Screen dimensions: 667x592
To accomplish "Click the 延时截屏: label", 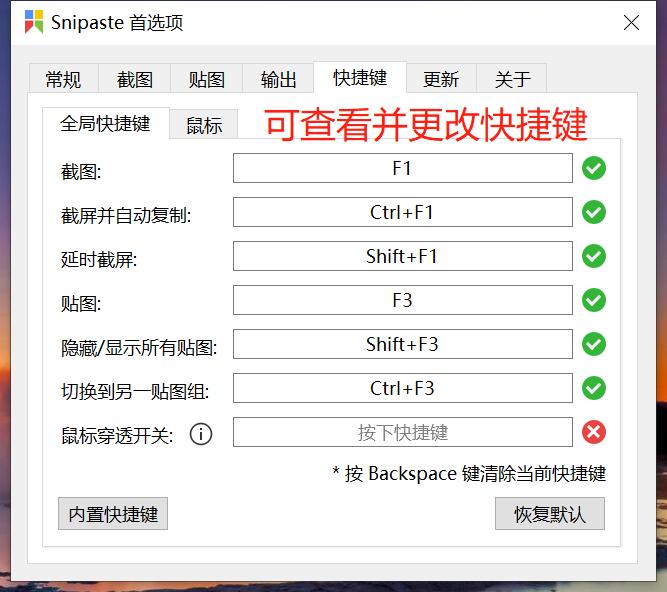I will coord(99,259).
